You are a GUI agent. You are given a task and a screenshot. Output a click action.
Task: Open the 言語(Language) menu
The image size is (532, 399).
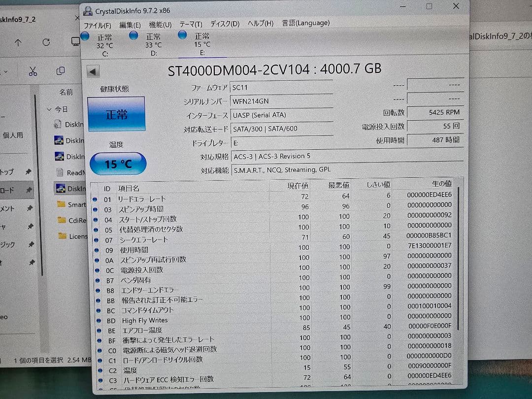305,23
